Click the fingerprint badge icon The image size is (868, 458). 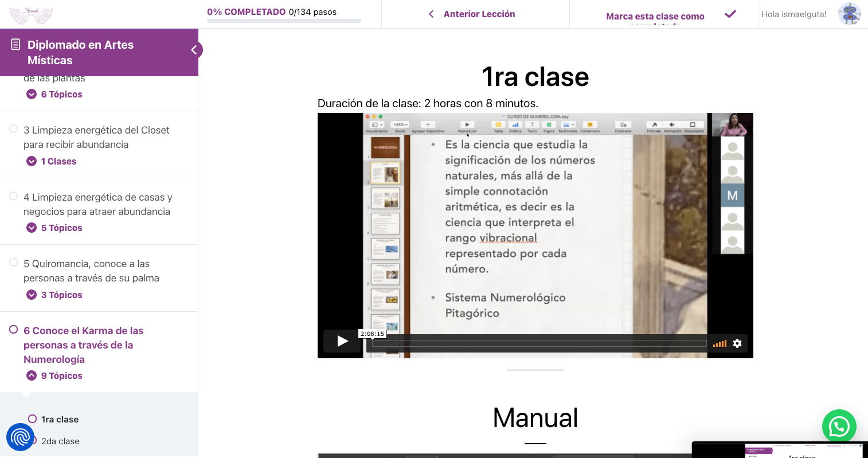20,437
